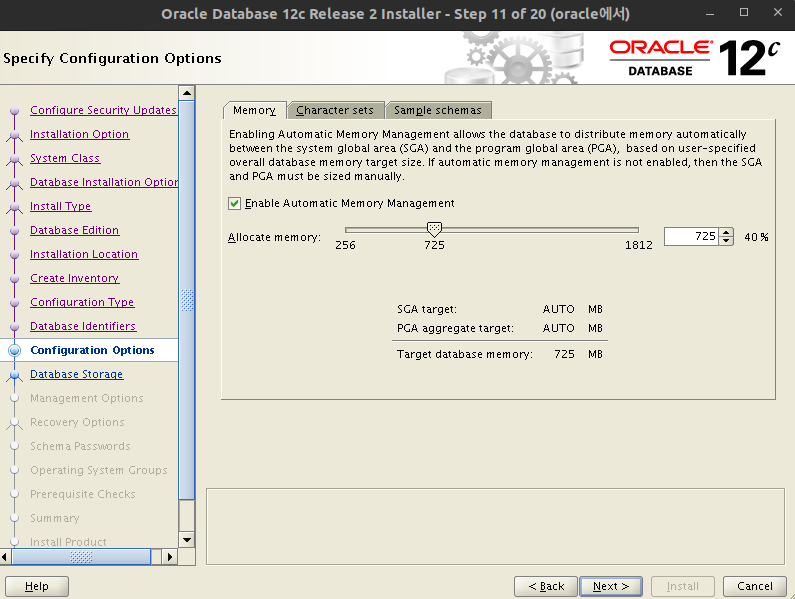Click the 256 minimum slider label

pos(345,245)
